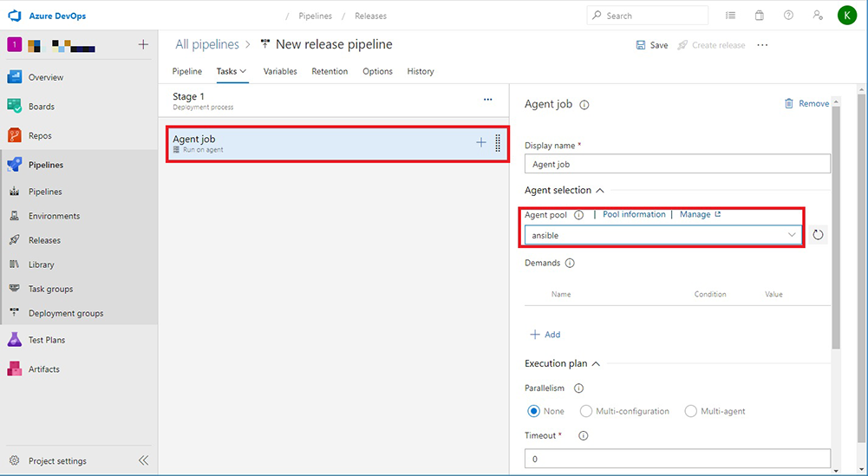Click the info icon next to Agent pool
The image size is (868, 476).
point(579,215)
